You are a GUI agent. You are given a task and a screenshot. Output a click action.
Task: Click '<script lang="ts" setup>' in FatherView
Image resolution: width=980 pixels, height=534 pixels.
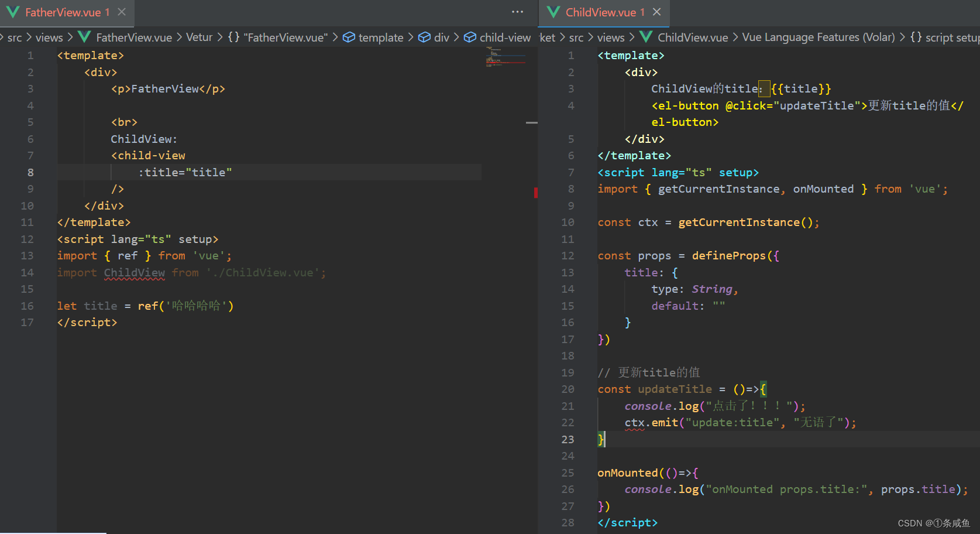[x=137, y=239]
